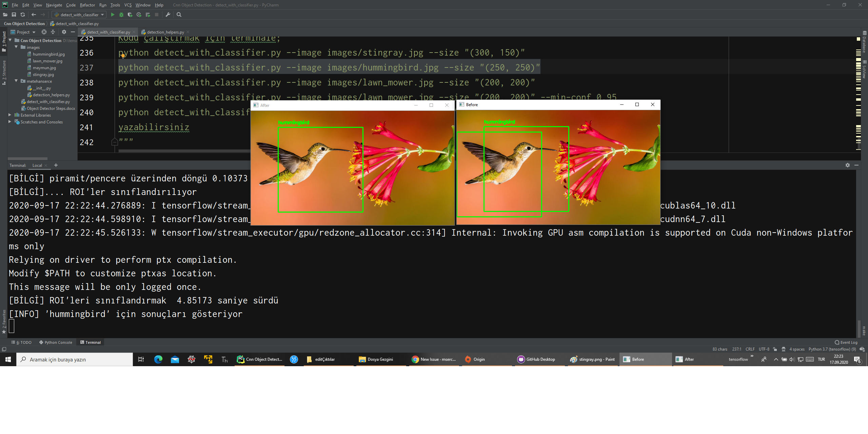Run with Coverage using the shield icon
Viewport: 868px width, 434px height.
[x=130, y=15]
